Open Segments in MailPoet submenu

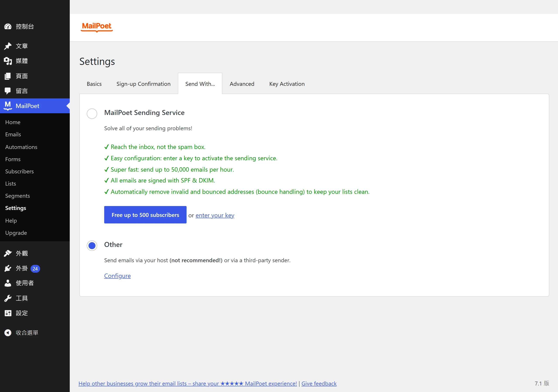click(17, 196)
